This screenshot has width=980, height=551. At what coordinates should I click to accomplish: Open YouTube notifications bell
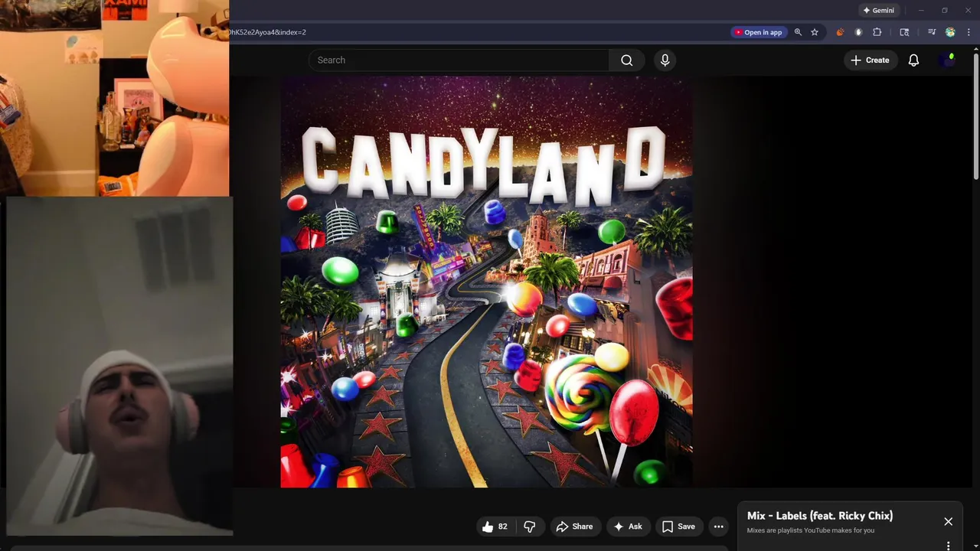(x=913, y=60)
